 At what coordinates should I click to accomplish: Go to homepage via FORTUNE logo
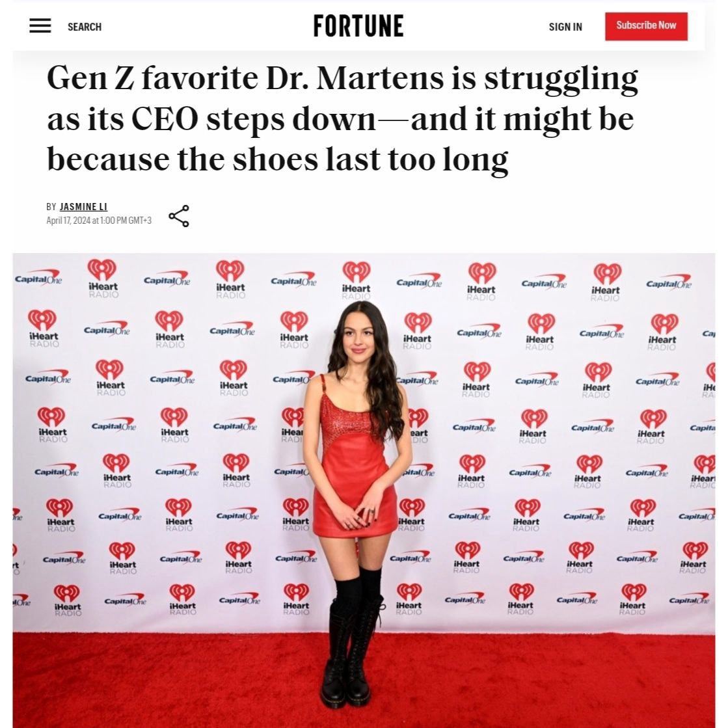click(358, 26)
